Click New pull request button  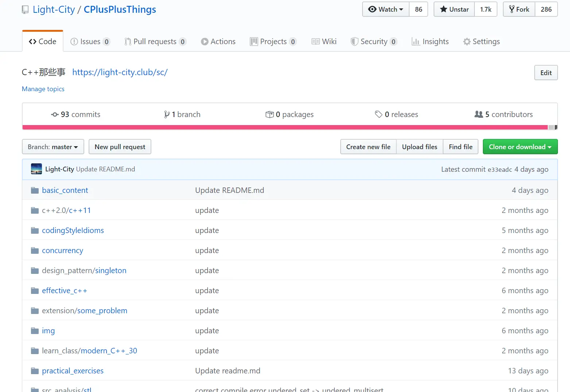(x=120, y=147)
